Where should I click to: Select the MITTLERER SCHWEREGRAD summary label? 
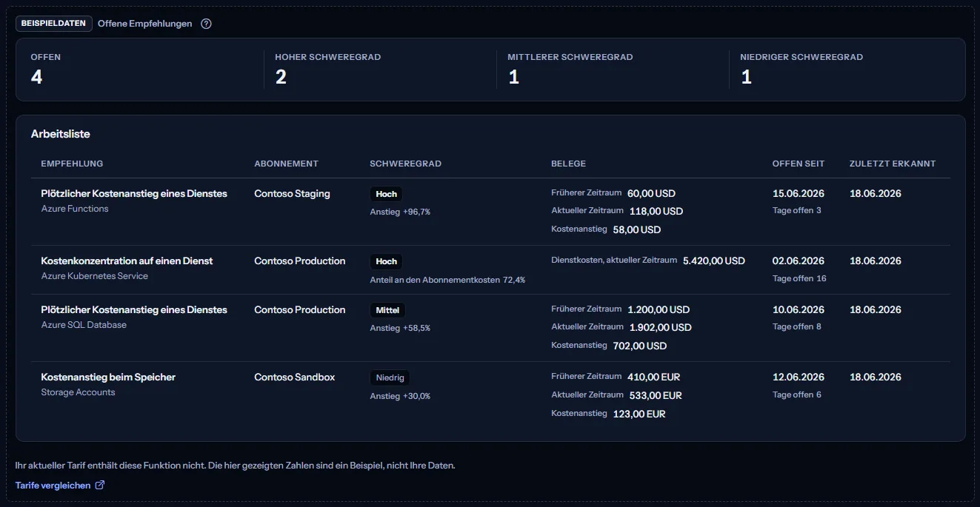click(x=570, y=57)
